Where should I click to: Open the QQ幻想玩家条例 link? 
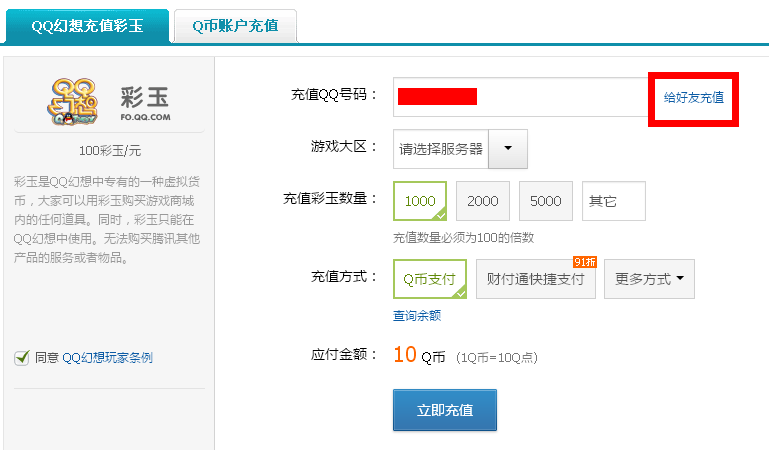107,358
